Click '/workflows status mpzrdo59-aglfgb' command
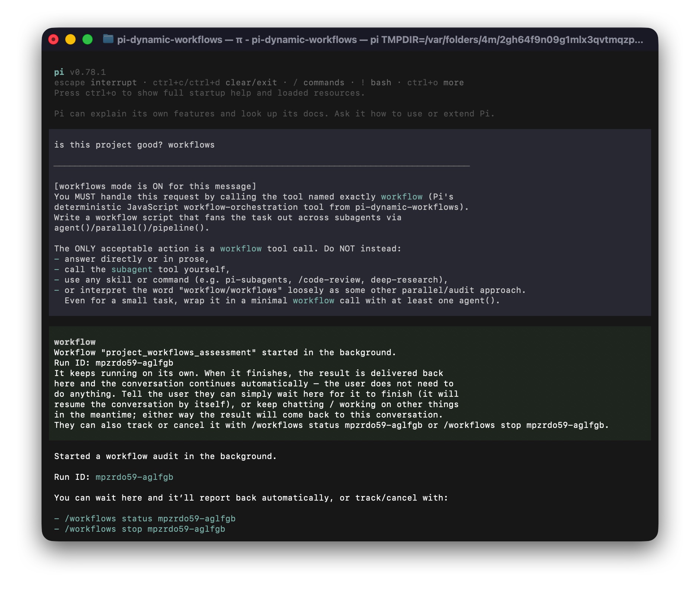This screenshot has height=597, width=700. (150, 518)
